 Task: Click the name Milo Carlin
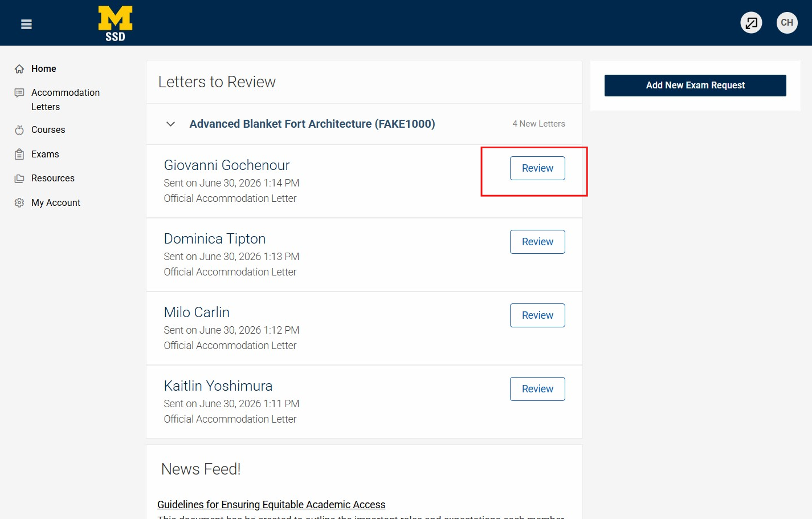pos(197,313)
